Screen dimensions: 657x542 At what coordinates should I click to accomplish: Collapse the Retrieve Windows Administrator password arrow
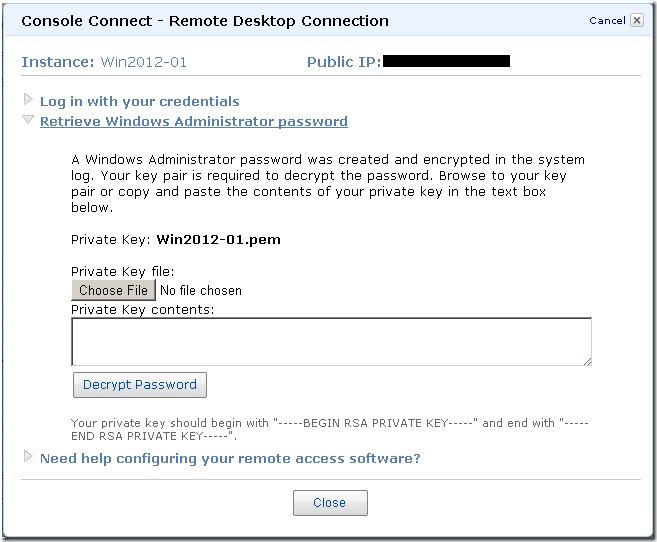click(x=28, y=121)
